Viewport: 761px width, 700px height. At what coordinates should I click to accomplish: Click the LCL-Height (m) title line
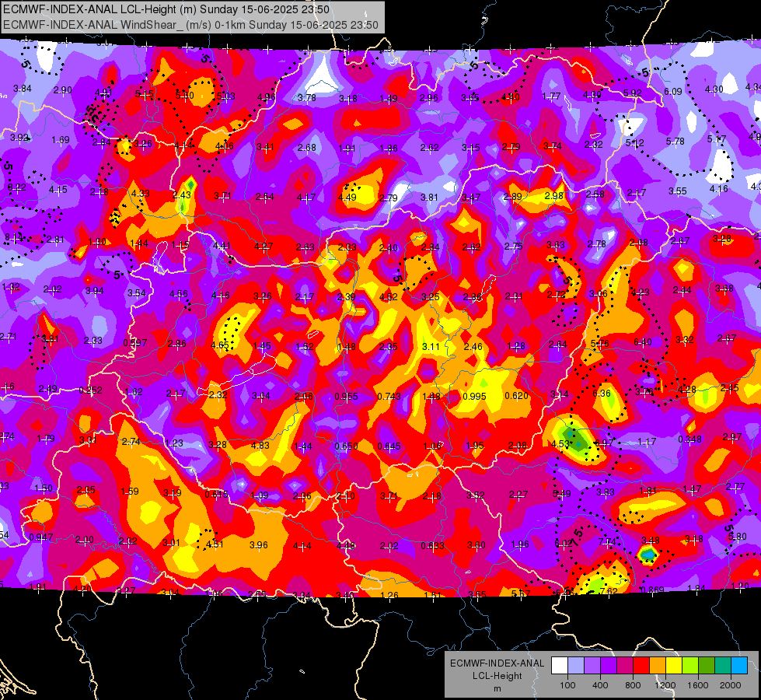pos(166,9)
